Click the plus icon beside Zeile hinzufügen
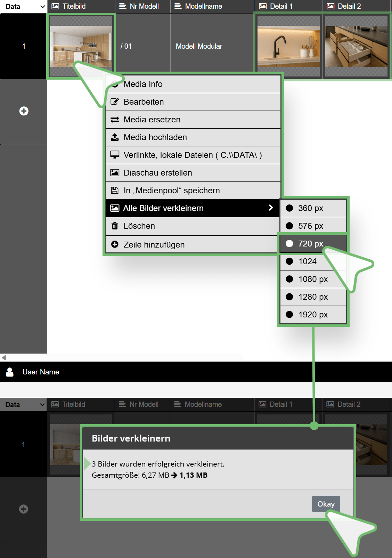The height and width of the screenshot is (558, 392). click(x=115, y=244)
